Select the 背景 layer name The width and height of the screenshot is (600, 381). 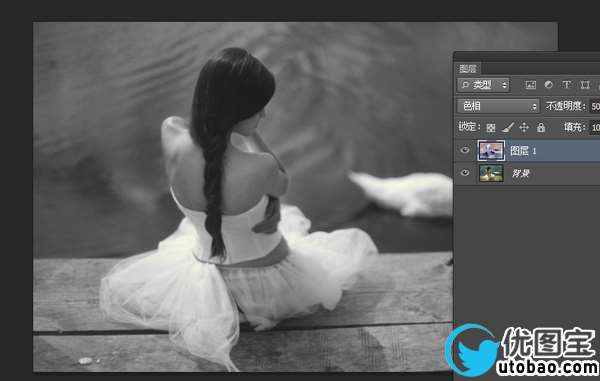[x=520, y=174]
